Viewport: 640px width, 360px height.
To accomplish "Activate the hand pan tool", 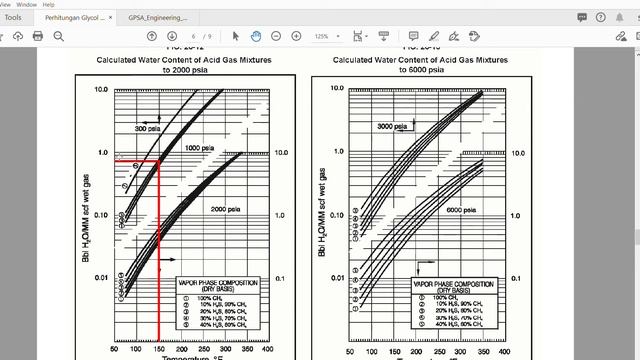I will pyautogui.click(x=256, y=36).
